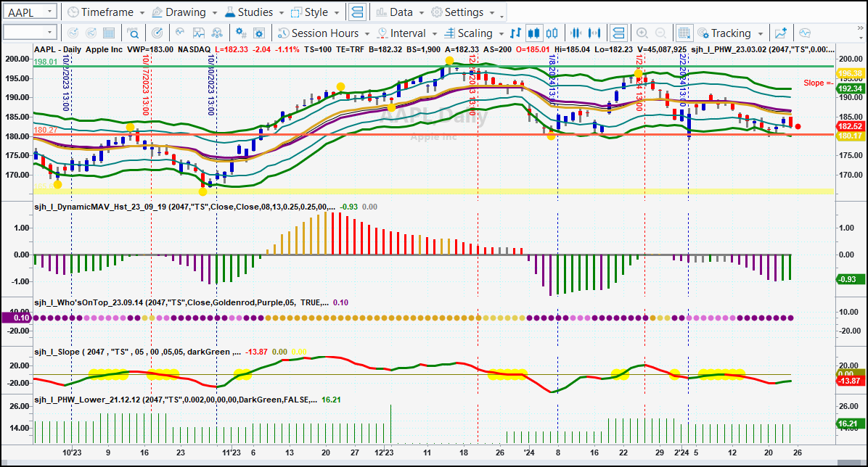Click the chart settings window gear icon
This screenshot has width=868, height=467.
pos(259,33)
